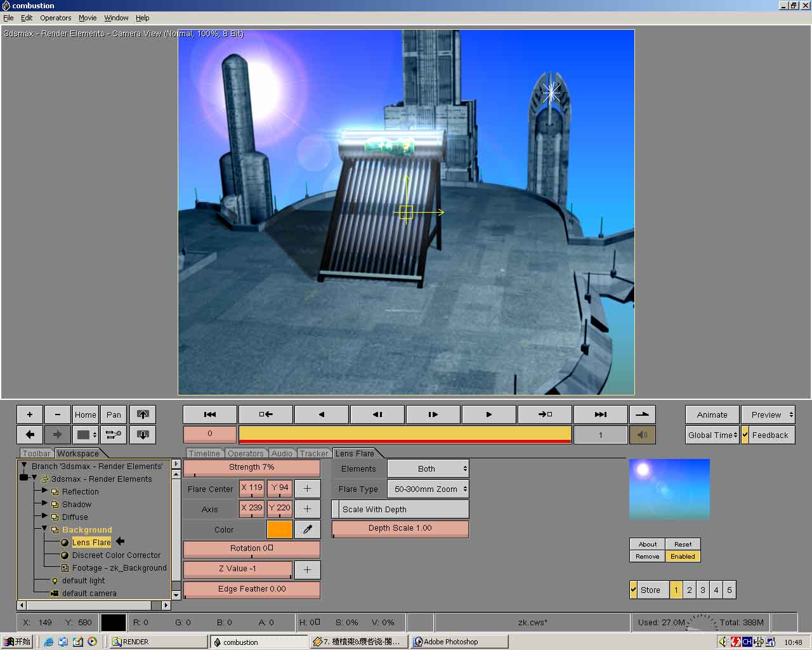Click the lens flare preview thumbnail
This screenshot has height=650, width=812.
669,489
